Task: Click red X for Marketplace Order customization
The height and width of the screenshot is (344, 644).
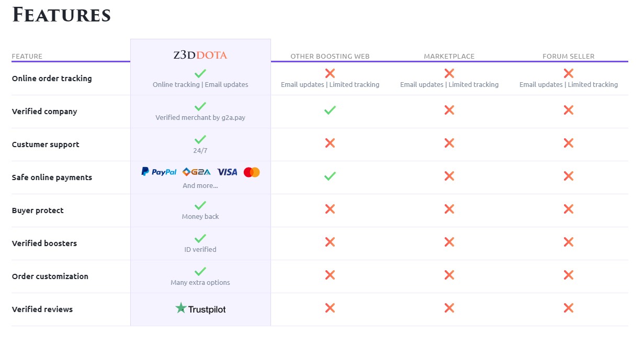Action: coord(449,275)
